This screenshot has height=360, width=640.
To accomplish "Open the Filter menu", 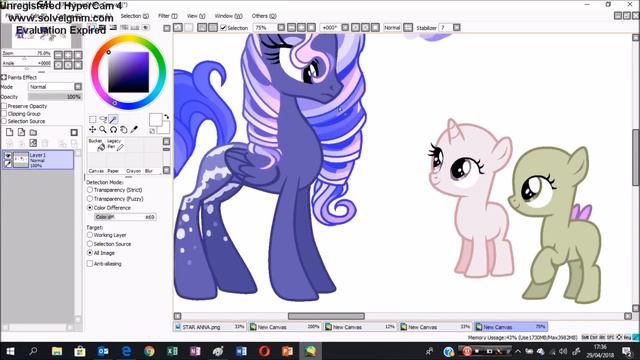I will pos(168,16).
